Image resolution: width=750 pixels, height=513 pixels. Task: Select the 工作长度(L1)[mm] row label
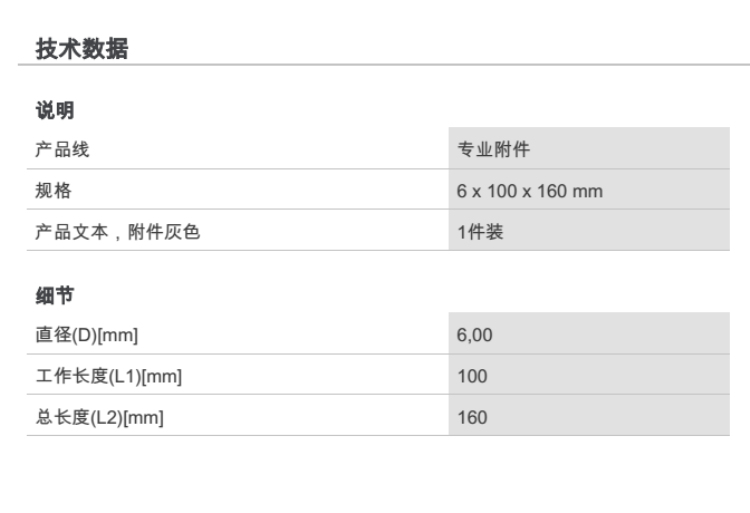[x=109, y=377]
